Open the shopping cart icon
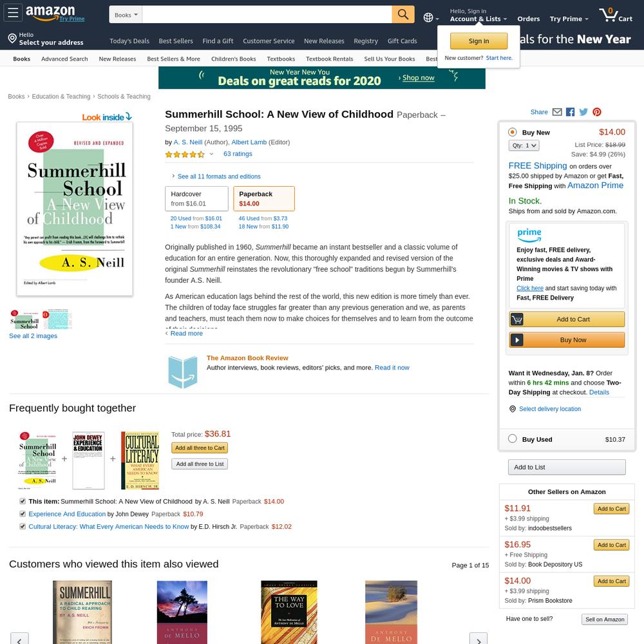The height and width of the screenshot is (644, 644). (615, 15)
